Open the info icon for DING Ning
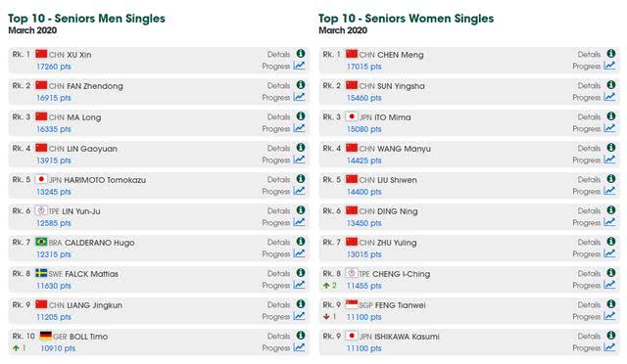 (611, 210)
